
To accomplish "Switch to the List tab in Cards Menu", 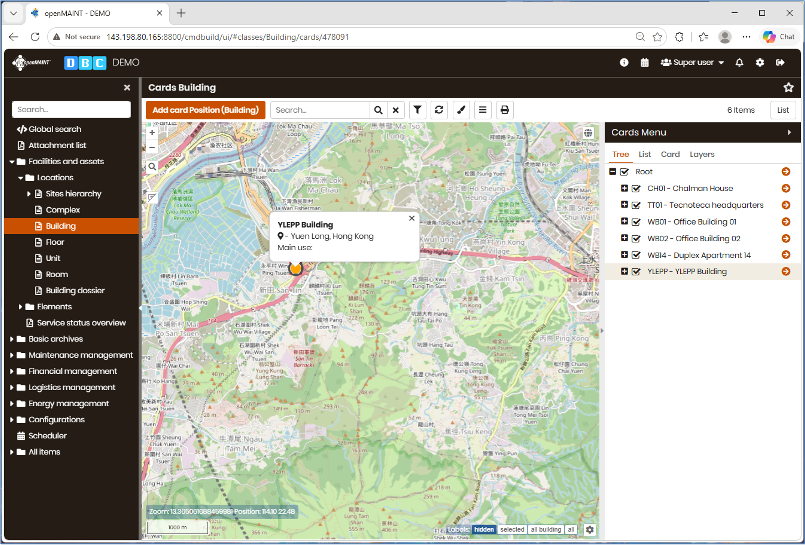I will (x=644, y=154).
